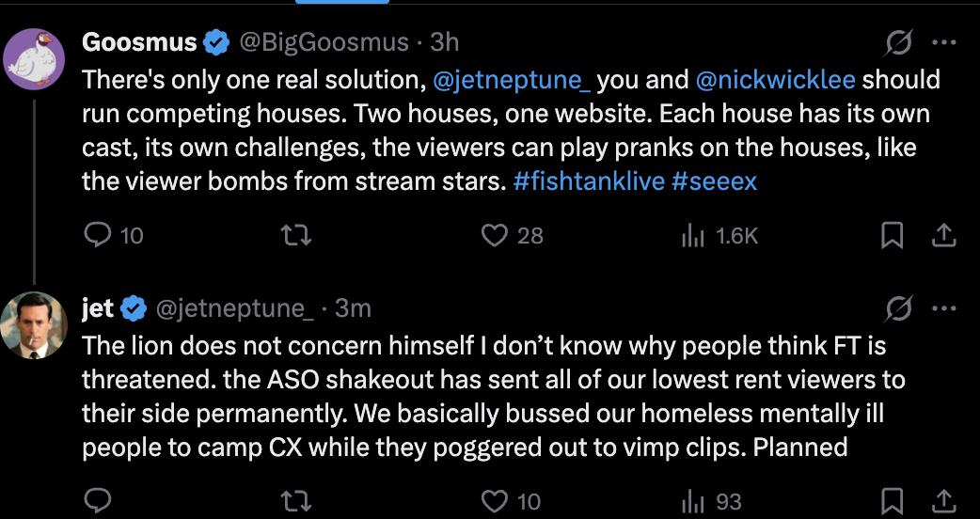The width and height of the screenshot is (980, 519).
Task: Share jet's tweet
Action: point(943,501)
